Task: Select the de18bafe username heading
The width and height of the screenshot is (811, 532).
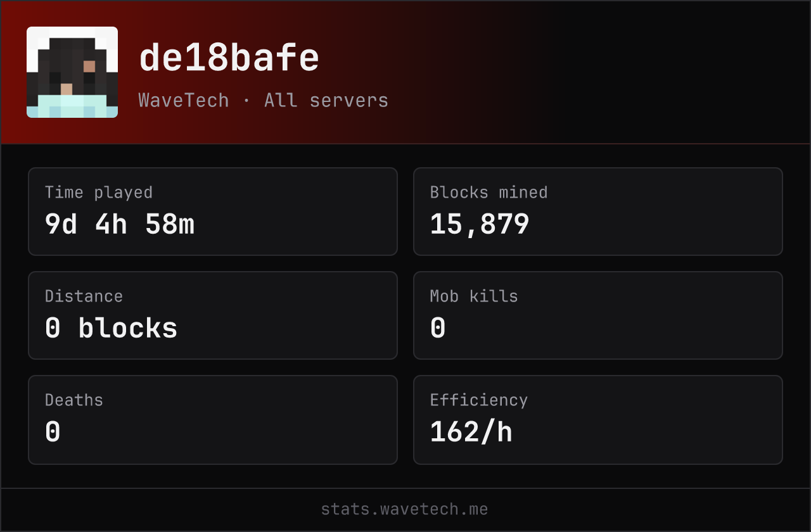Action: pyautogui.click(x=229, y=58)
